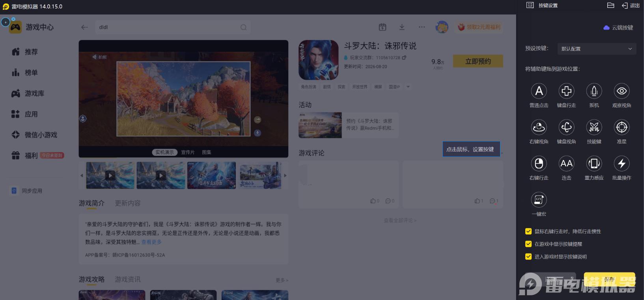Pick the 批量操作 lightning icon
644x300 pixels.
point(622,164)
